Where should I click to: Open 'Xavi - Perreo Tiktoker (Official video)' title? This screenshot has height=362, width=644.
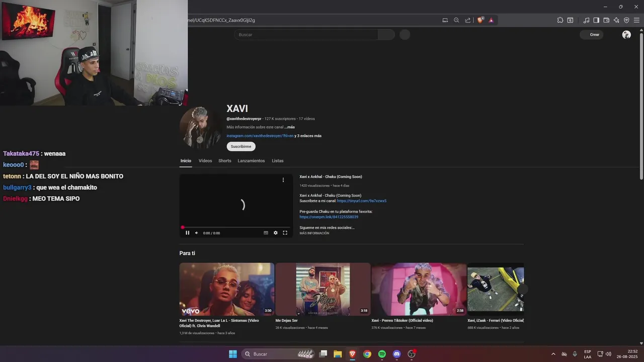[402, 320]
